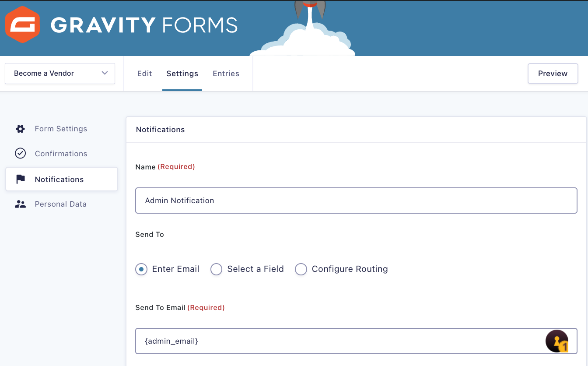The width and height of the screenshot is (588, 366).
Task: Click the password manager icon in email field
Action: [x=556, y=341]
